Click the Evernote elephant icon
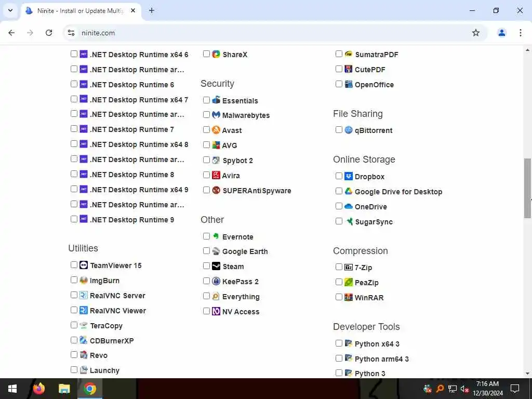Viewport: 532px width, 399px height. (x=216, y=236)
